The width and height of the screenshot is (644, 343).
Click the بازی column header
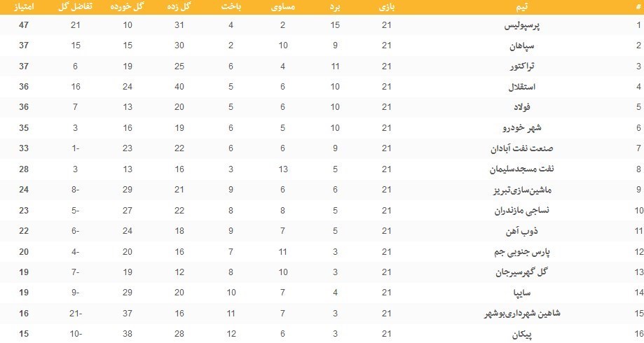point(385,6)
